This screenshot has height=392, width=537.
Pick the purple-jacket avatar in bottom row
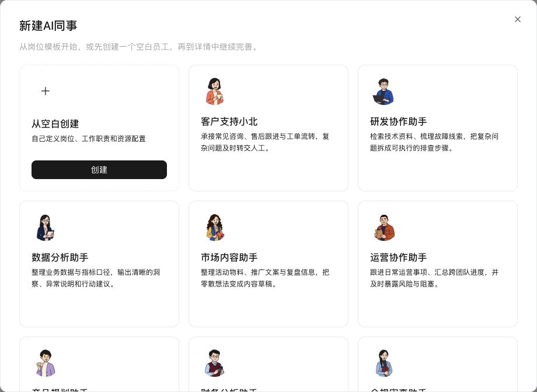point(45,363)
